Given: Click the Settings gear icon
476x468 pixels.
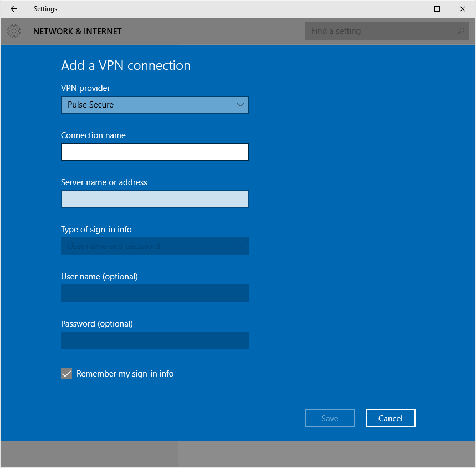Looking at the screenshot, I should click(13, 31).
